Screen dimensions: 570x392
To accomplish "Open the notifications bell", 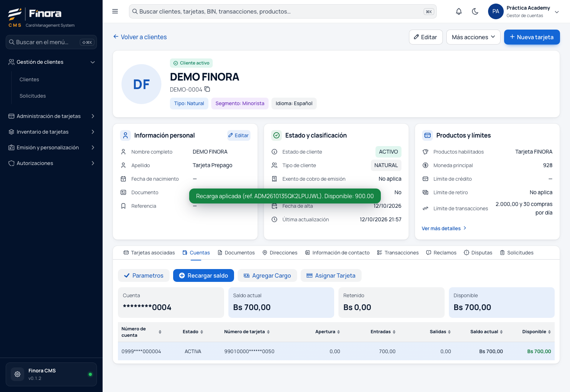I will pos(459,11).
